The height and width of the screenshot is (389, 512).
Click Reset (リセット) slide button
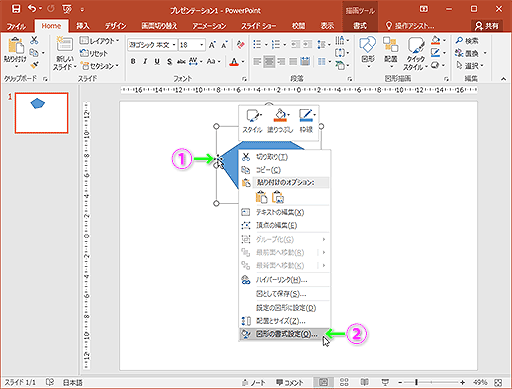(x=94, y=53)
